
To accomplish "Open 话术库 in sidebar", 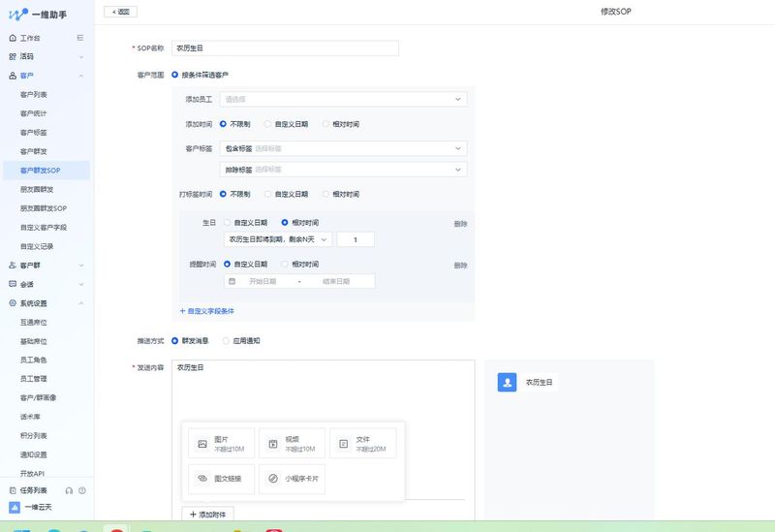I will [30, 417].
